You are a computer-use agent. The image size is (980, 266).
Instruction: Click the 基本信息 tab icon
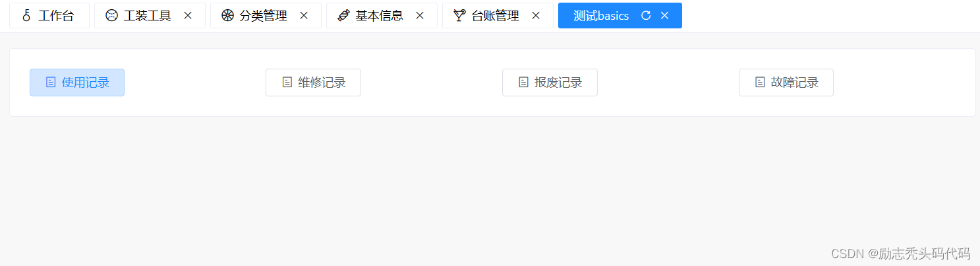(343, 16)
